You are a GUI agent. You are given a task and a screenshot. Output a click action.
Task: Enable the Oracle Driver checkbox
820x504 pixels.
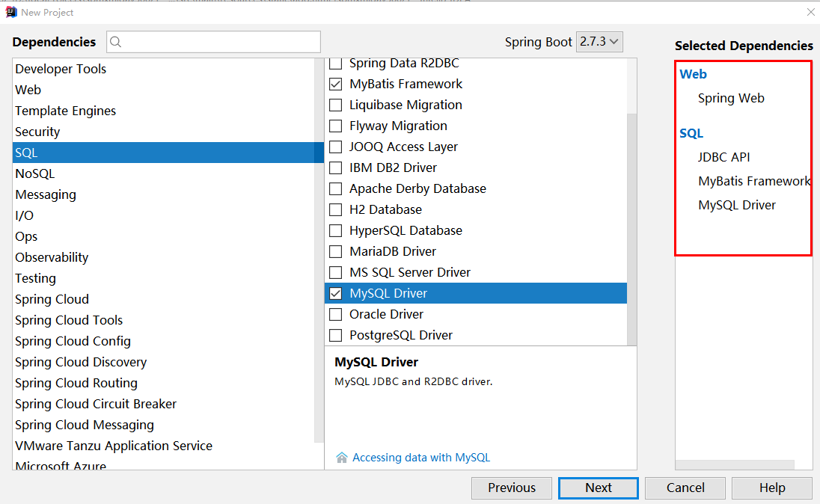[336, 314]
